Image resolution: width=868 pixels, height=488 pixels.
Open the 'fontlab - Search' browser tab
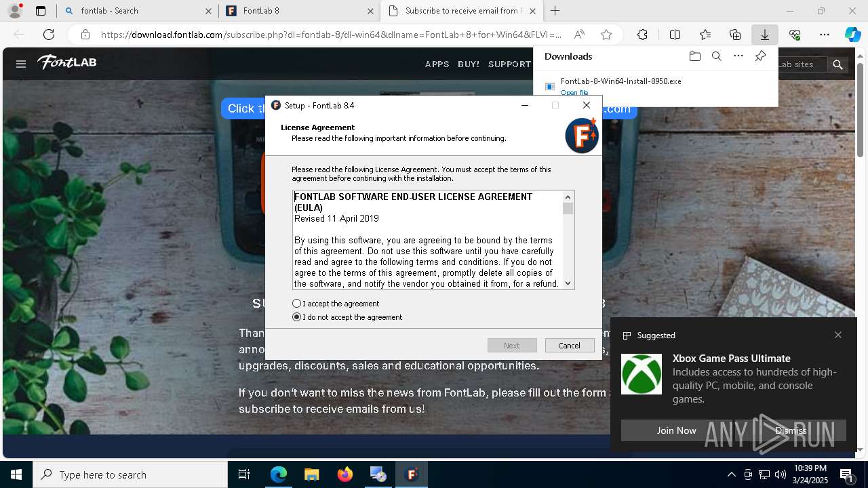[137, 11]
